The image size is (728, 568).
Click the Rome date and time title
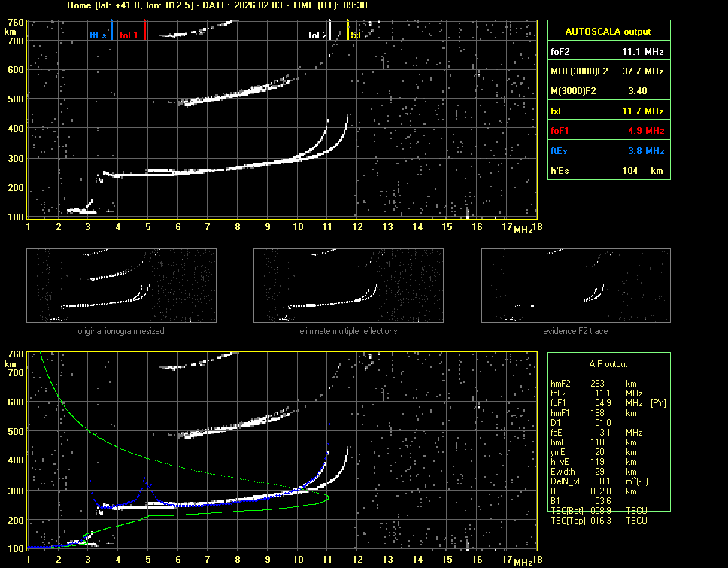click(x=217, y=5)
